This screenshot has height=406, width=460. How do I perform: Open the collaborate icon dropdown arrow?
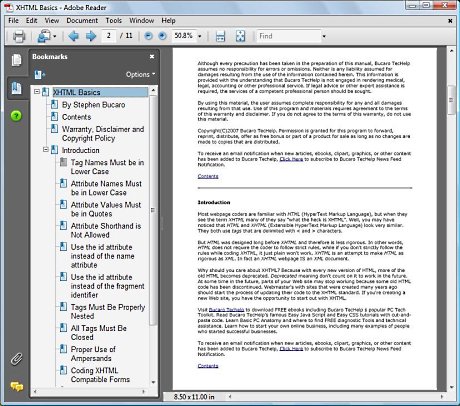coord(55,36)
